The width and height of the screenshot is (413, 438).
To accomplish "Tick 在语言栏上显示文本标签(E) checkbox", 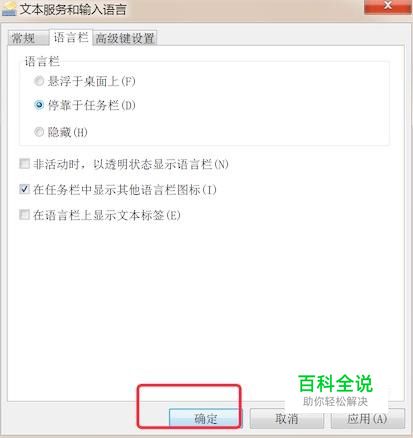I will (x=24, y=215).
